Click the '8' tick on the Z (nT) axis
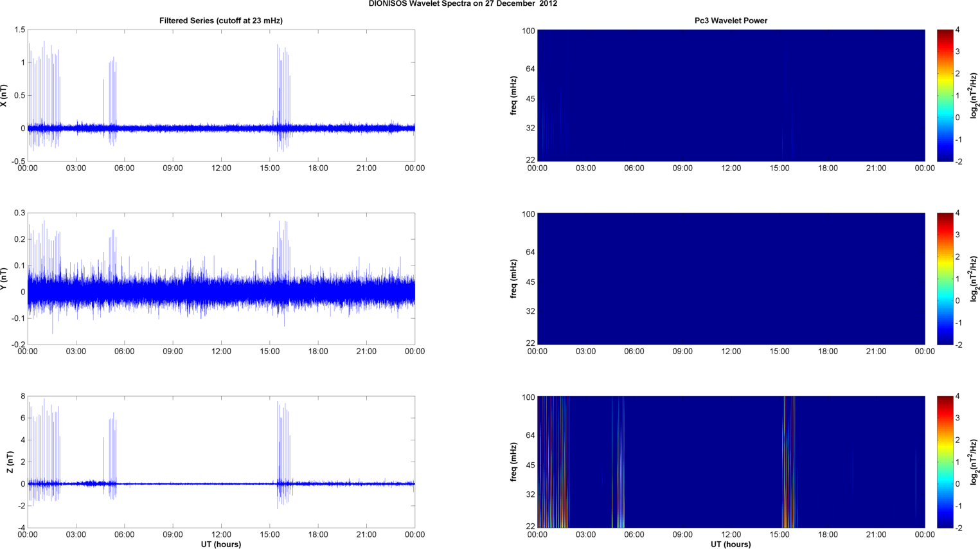The height and width of the screenshot is (549, 980). 22,397
